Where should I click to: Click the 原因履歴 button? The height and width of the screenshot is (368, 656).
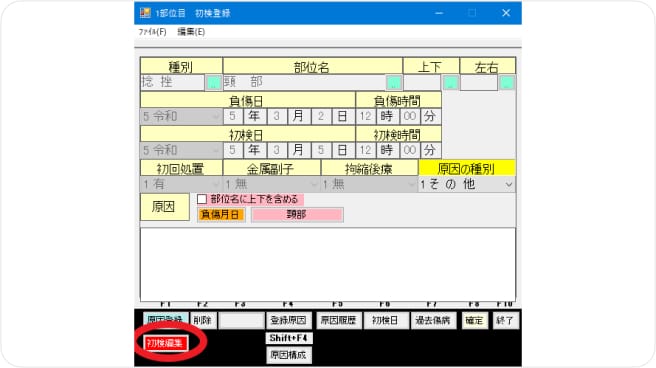pyautogui.click(x=338, y=320)
